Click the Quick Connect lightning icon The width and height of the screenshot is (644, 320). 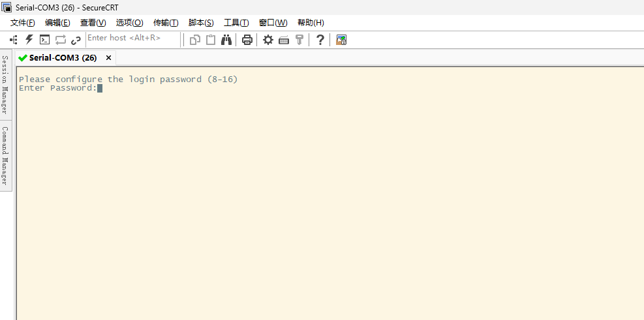click(x=29, y=40)
